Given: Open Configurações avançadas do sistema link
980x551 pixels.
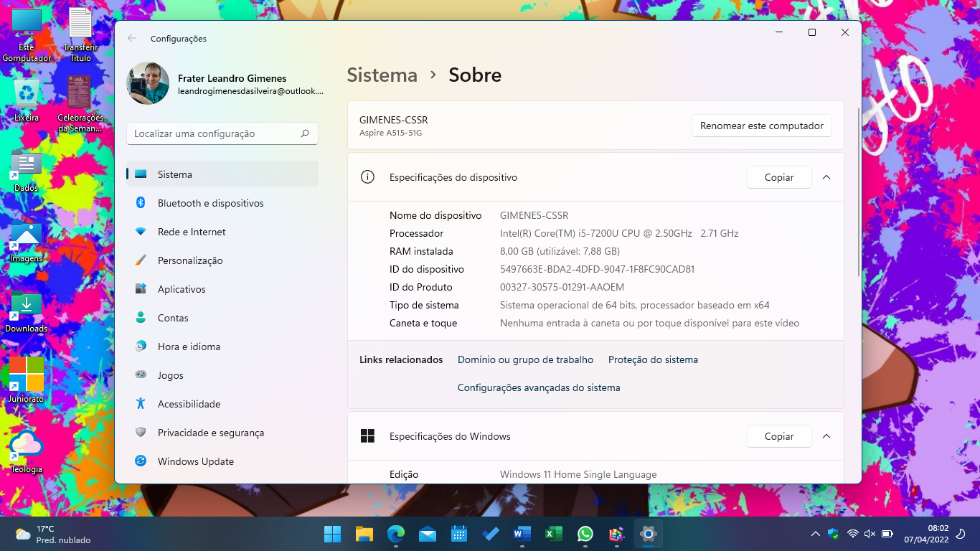Looking at the screenshot, I should 539,387.
